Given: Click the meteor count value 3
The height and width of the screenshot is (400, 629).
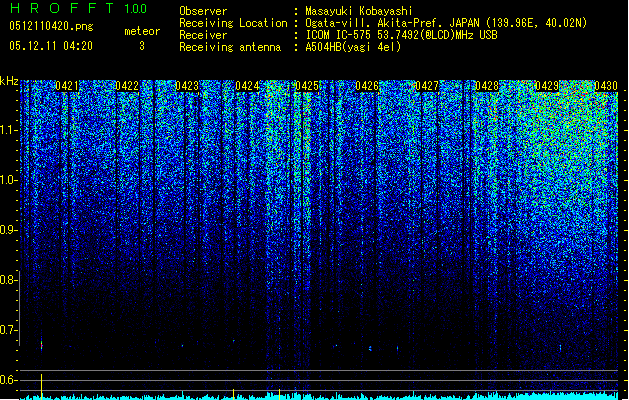Looking at the screenshot, I should [142, 46].
